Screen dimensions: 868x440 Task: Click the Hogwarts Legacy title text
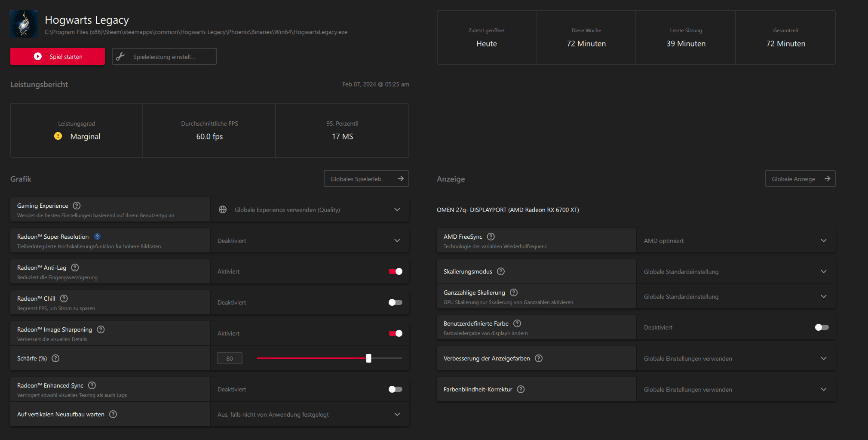click(87, 20)
